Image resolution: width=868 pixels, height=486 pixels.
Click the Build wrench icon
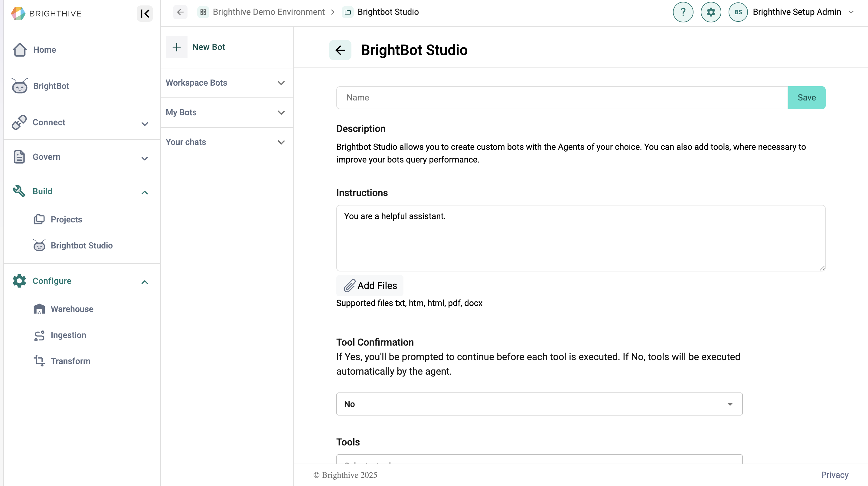(19, 191)
